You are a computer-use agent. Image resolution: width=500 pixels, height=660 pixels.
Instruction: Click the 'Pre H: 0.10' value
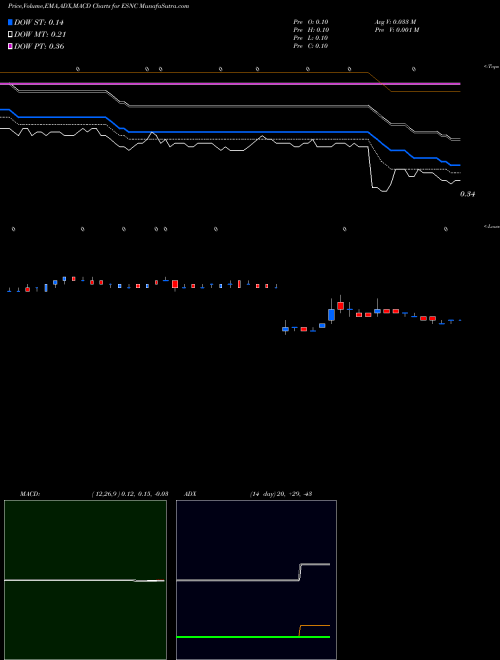click(311, 30)
